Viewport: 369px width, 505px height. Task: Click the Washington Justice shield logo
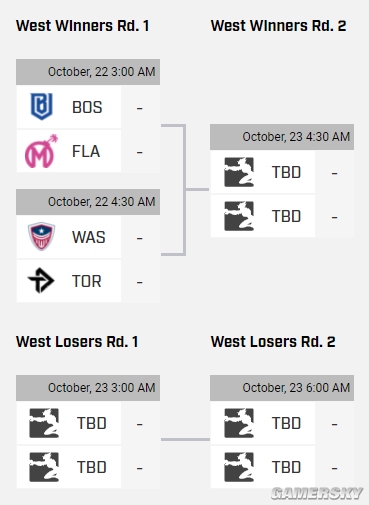click(x=41, y=237)
